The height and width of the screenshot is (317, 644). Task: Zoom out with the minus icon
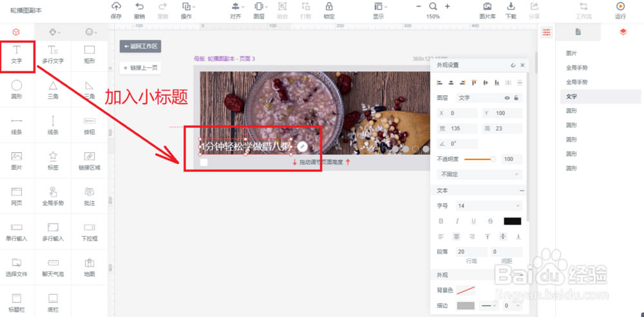click(419, 6)
